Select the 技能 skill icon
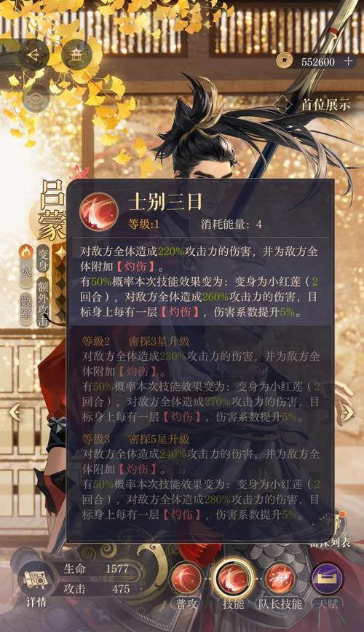Image resolution: width=364 pixels, height=632 pixels. tap(233, 579)
